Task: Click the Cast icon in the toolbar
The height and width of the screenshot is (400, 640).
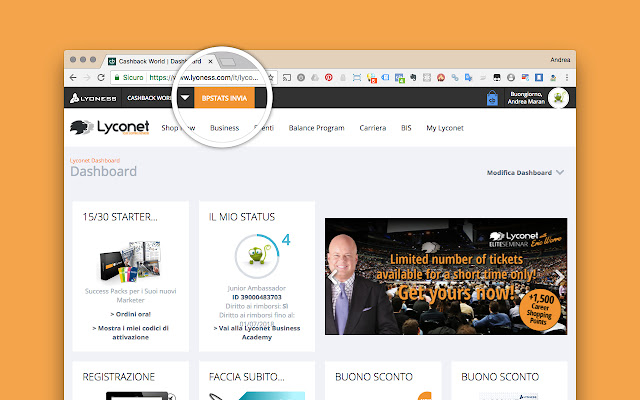Action: [x=287, y=77]
